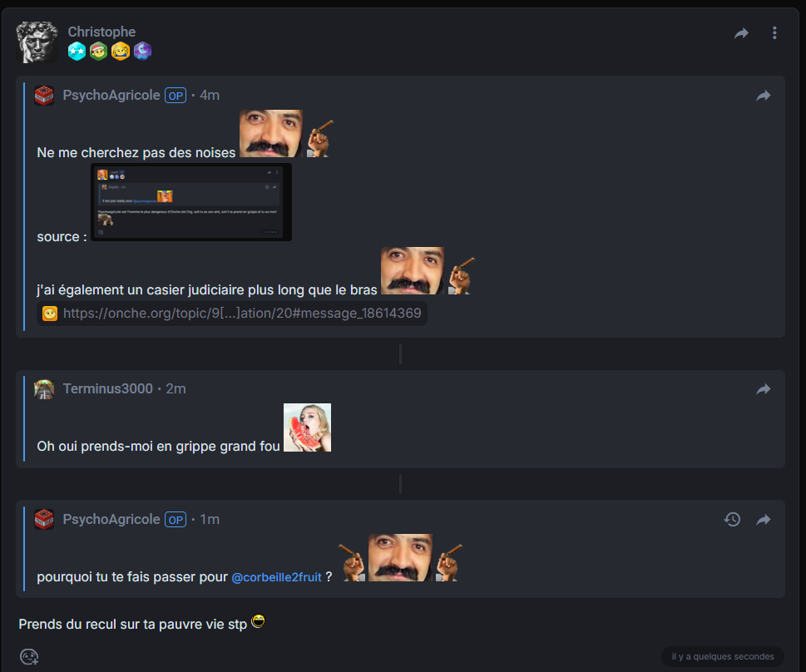This screenshot has width=806, height=672.
Task: Click the 'il y a quelques secondes' timestamp
Action: pos(723,656)
